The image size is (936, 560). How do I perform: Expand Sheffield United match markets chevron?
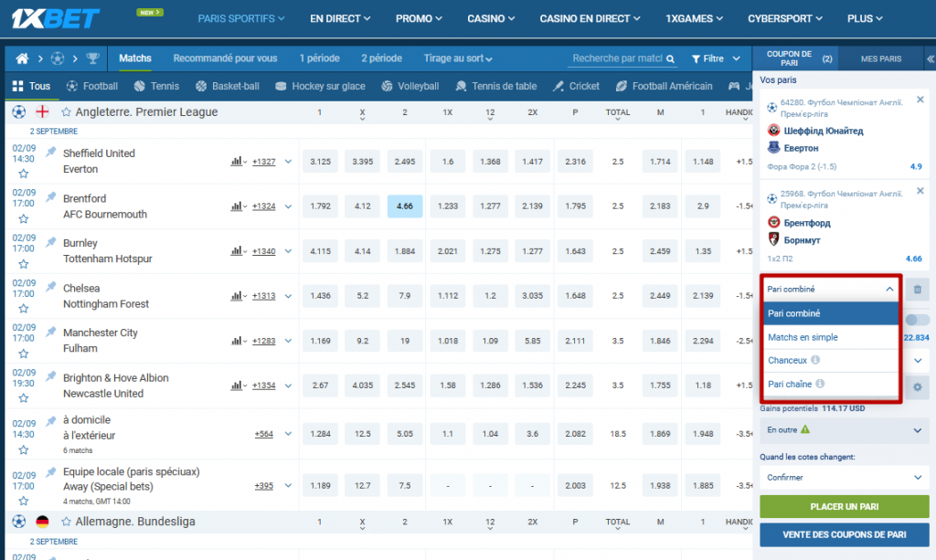288,162
